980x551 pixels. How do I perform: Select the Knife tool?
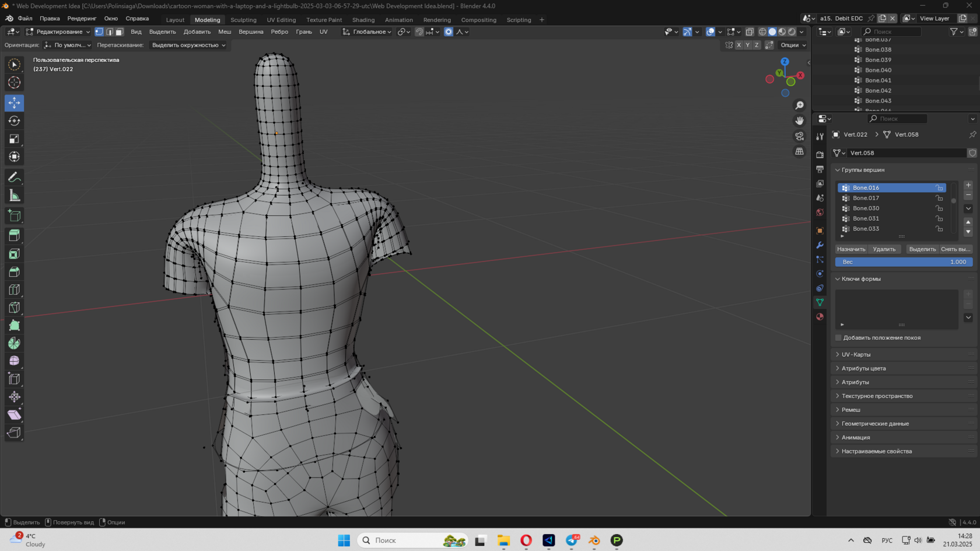click(x=14, y=308)
